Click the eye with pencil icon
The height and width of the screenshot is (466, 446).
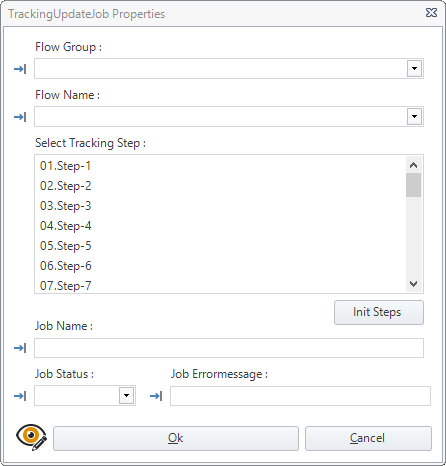31,437
